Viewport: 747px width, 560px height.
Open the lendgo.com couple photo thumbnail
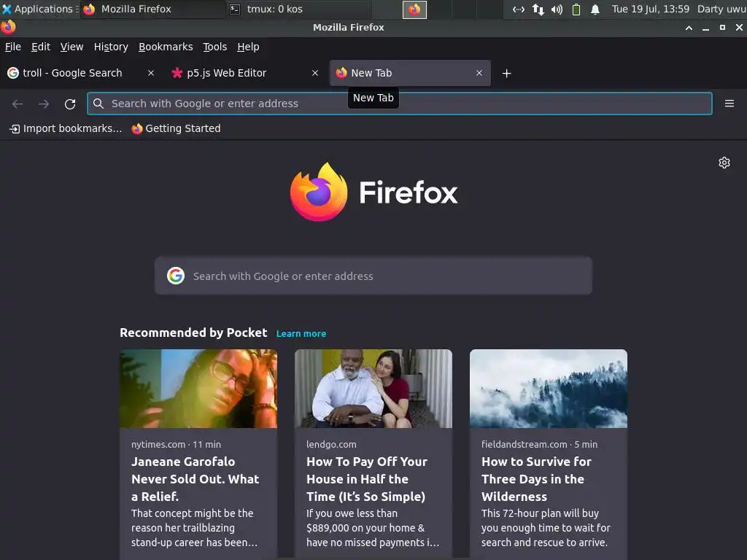[373, 389]
